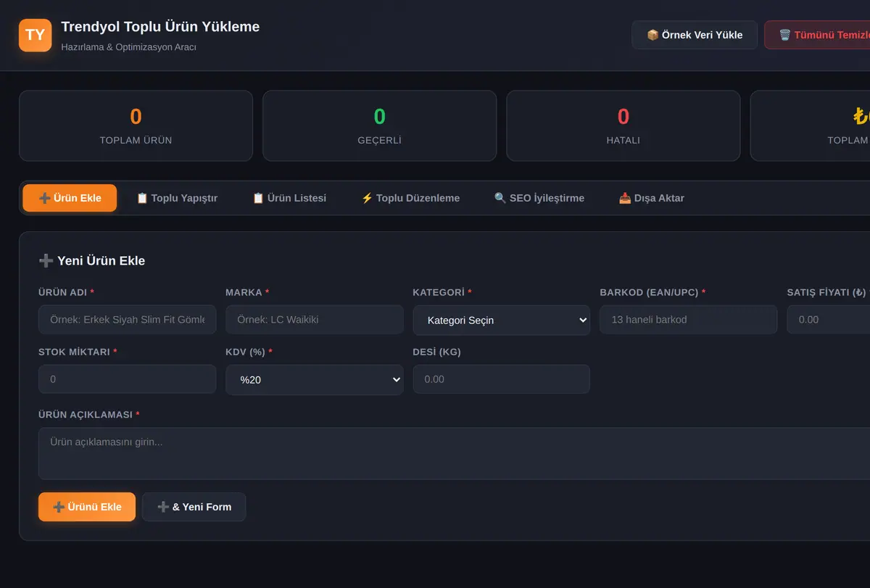Focus the Barkod 13 haneli input
Image resolution: width=870 pixels, height=588 pixels.
click(689, 320)
